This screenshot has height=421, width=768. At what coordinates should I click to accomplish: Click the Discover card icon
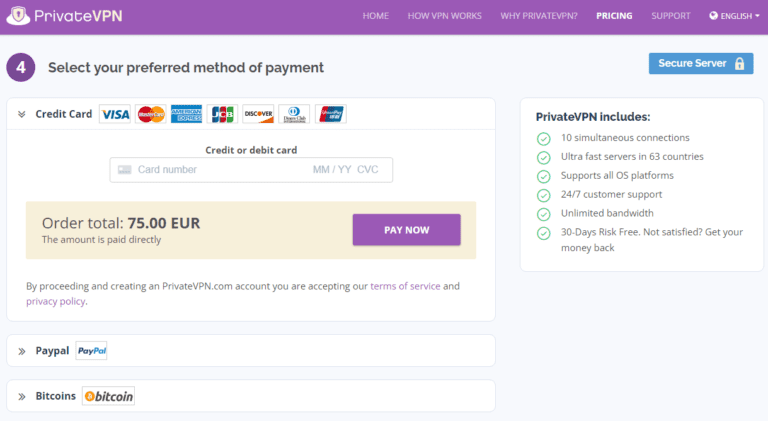[258, 114]
